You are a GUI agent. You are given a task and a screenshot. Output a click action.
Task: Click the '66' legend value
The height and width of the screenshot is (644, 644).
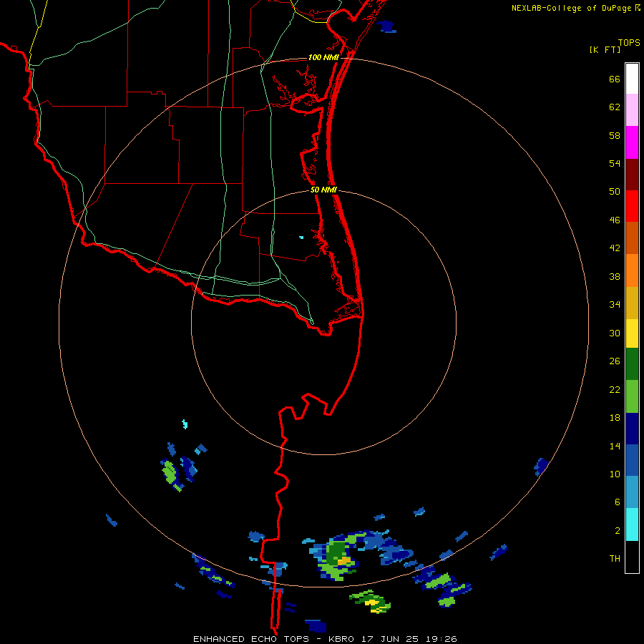point(615,79)
